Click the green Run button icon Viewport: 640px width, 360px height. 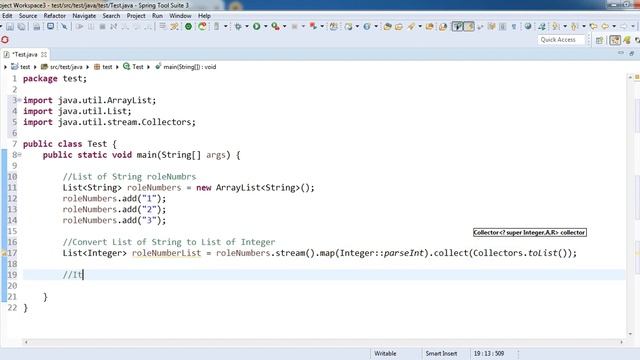click(257, 27)
